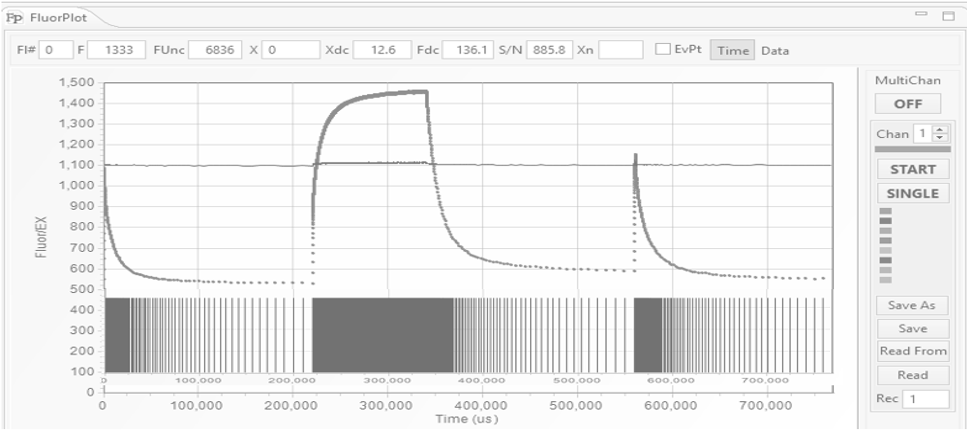This screenshot has height=430, width=967.
Task: Click the Read From button
Action: coord(911,351)
